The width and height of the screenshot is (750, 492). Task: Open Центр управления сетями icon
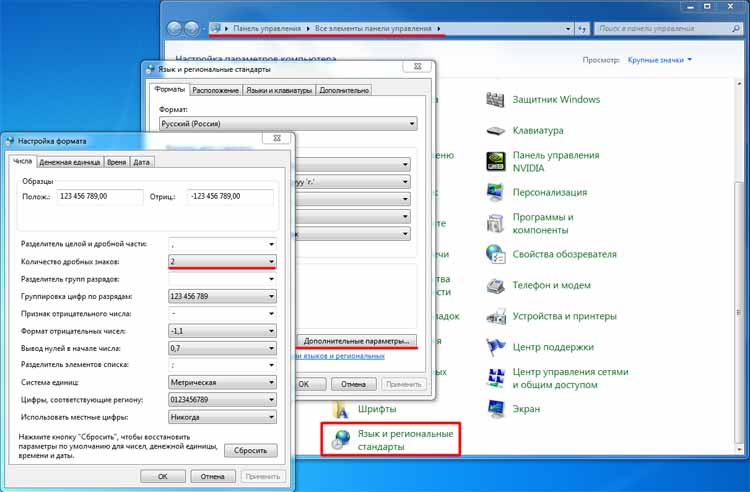coord(495,378)
